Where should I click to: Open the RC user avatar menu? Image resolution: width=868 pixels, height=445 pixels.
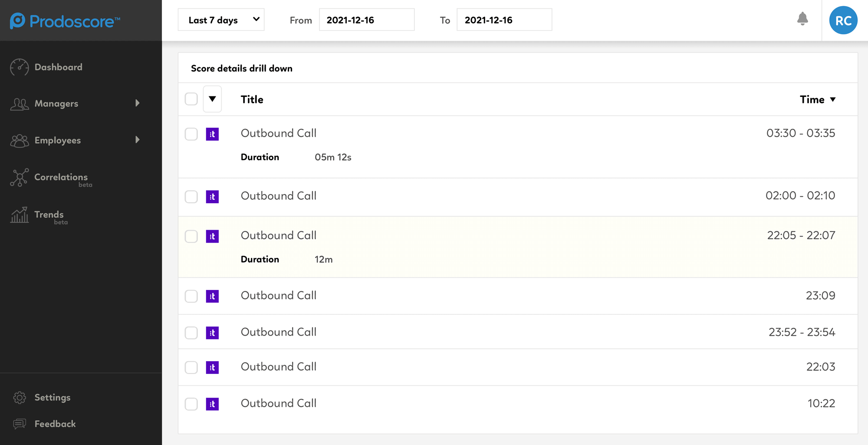pyautogui.click(x=843, y=20)
